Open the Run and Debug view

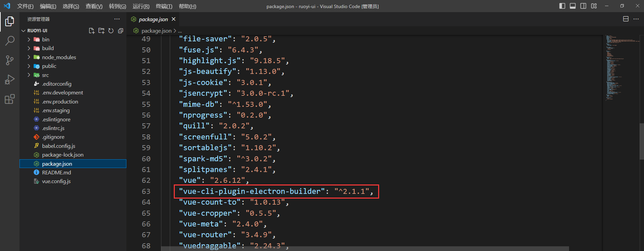[x=10, y=80]
